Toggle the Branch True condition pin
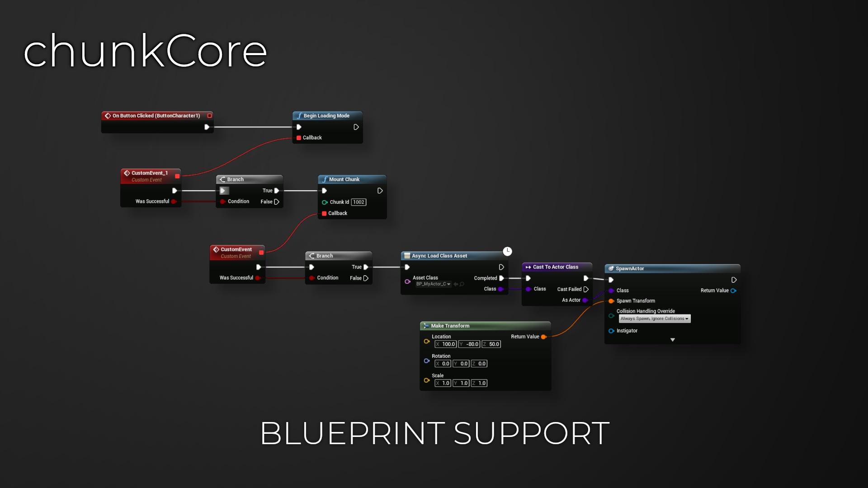This screenshot has height=488, width=868. (x=276, y=190)
